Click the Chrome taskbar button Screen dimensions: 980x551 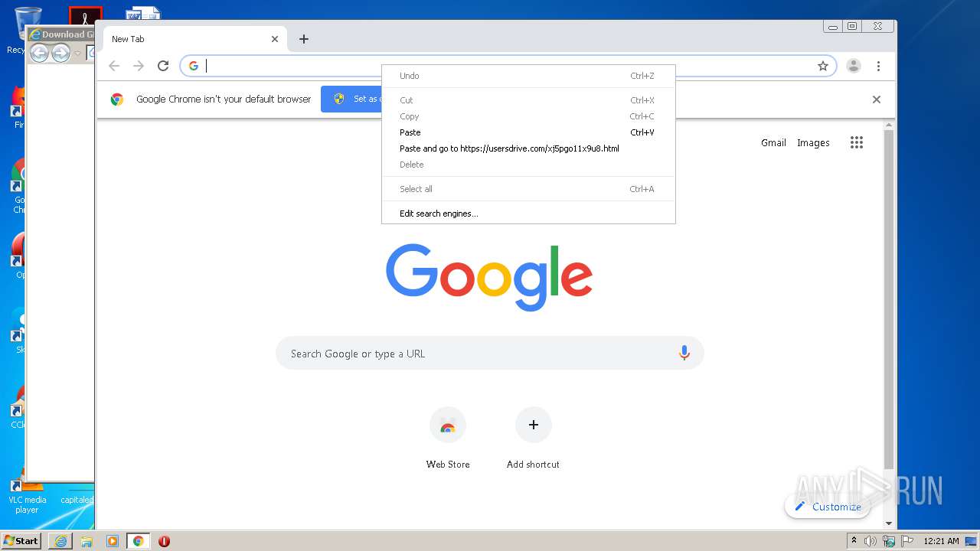coord(138,541)
